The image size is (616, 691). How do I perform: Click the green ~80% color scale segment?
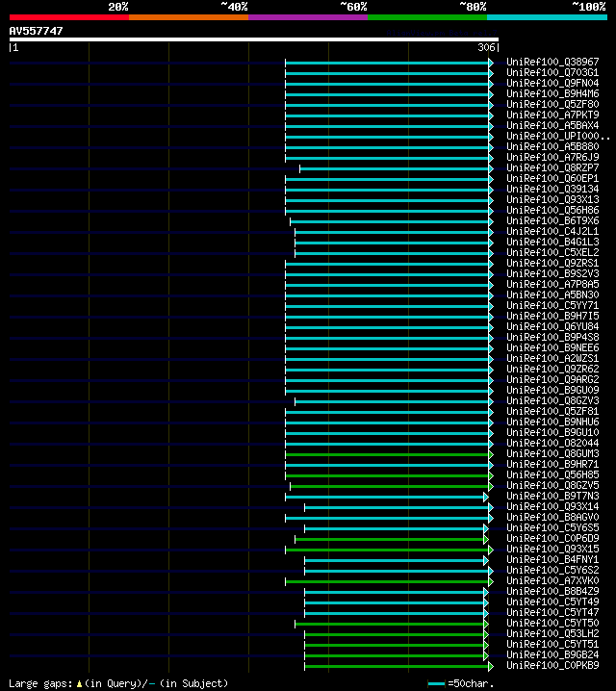tap(427, 17)
